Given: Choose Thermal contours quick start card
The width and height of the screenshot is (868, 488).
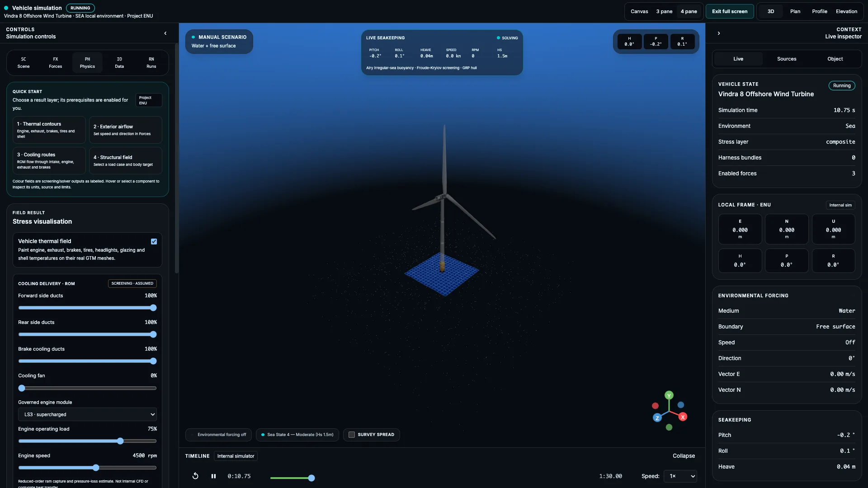Looking at the screenshot, I should 49,130.
